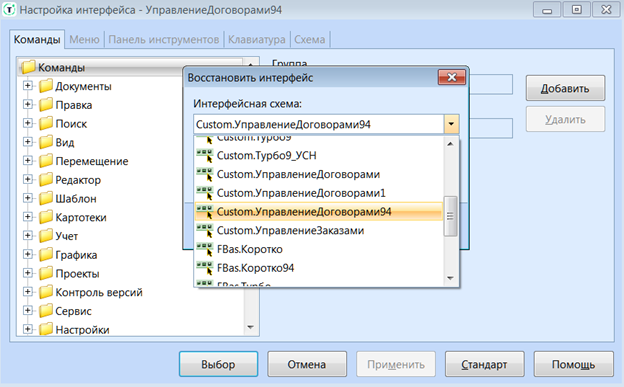Select the Графика tree item label
This screenshot has width=624, height=387.
pos(76,255)
